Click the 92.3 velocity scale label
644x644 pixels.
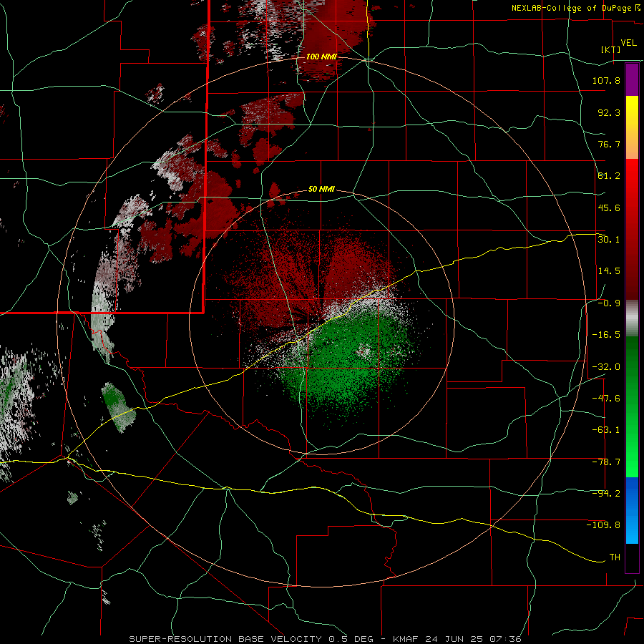click(x=609, y=112)
